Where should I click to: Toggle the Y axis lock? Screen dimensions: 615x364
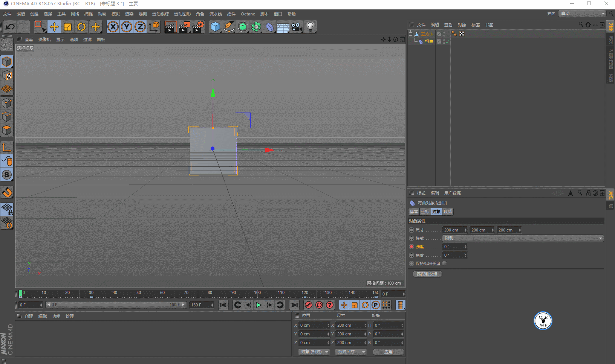pyautogui.click(x=127, y=27)
